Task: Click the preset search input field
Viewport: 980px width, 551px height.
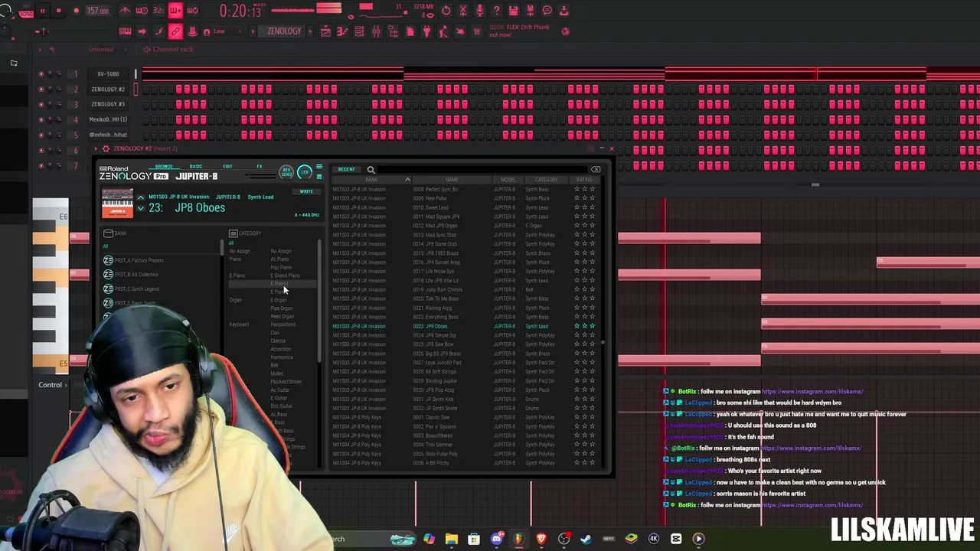Action: pos(482,170)
